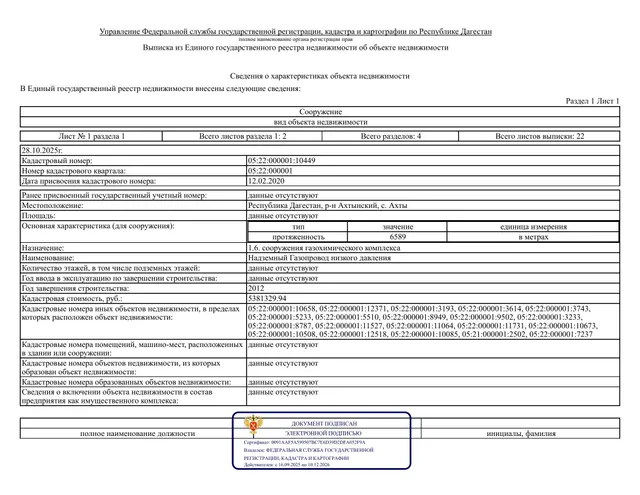
Task: Click the completion year '2012'
Action: click(x=256, y=289)
